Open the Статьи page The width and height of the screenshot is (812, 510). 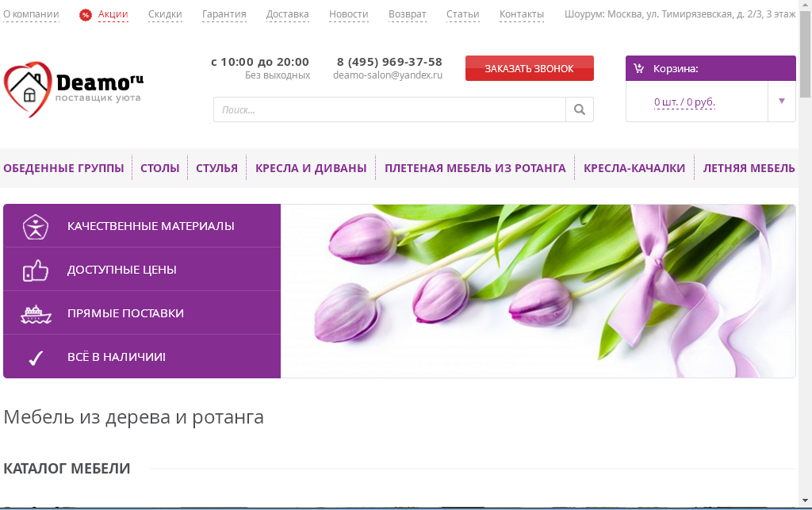[462, 14]
